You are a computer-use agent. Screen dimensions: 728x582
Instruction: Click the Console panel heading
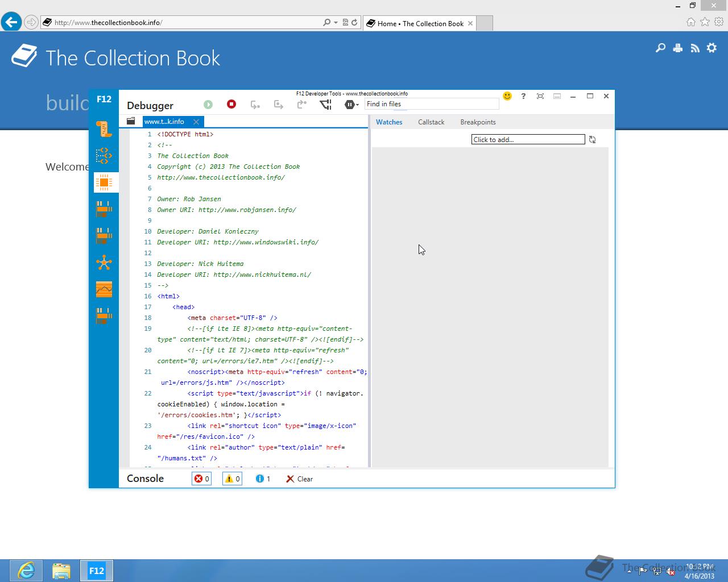(x=145, y=479)
